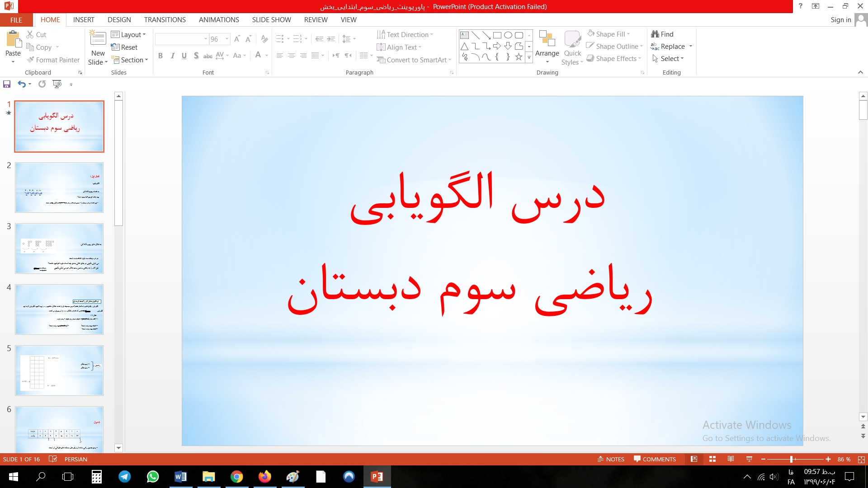Click the Sign in link
868x488 pixels.
click(840, 20)
